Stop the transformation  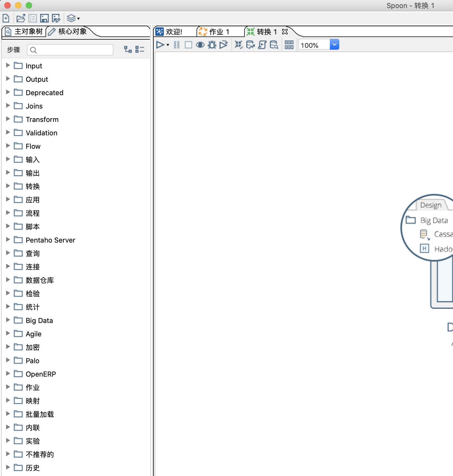click(x=188, y=45)
